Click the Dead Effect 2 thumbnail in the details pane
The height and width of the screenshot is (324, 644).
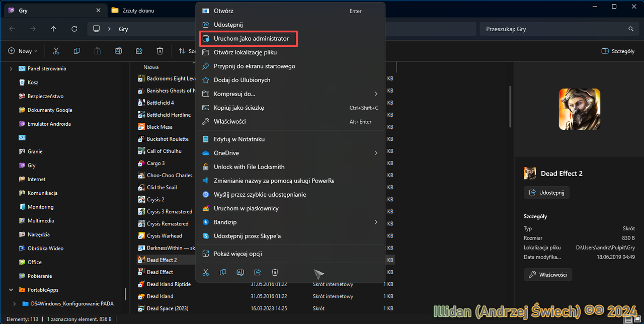click(580, 109)
